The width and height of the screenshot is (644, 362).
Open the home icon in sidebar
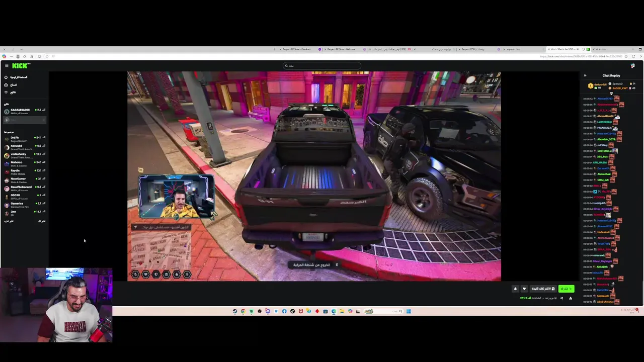pos(6,77)
